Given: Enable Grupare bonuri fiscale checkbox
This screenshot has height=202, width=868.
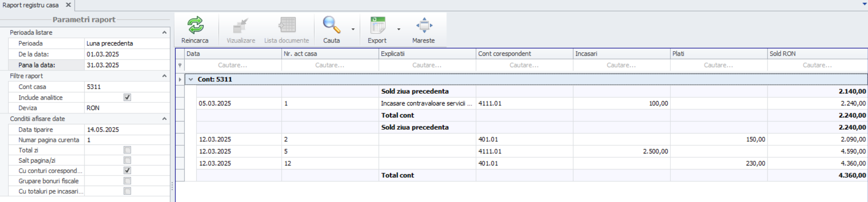Looking at the screenshot, I should pos(127,181).
